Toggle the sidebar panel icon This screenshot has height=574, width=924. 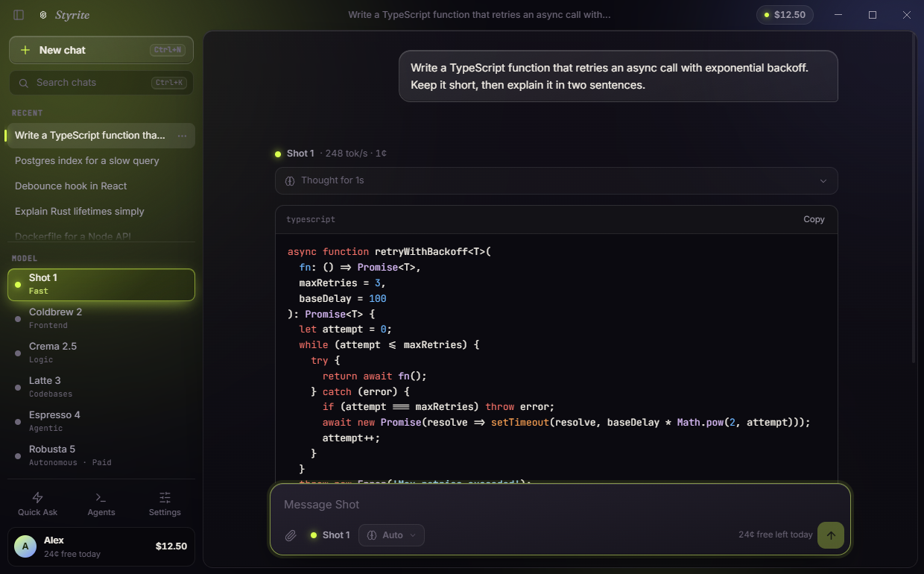19,15
